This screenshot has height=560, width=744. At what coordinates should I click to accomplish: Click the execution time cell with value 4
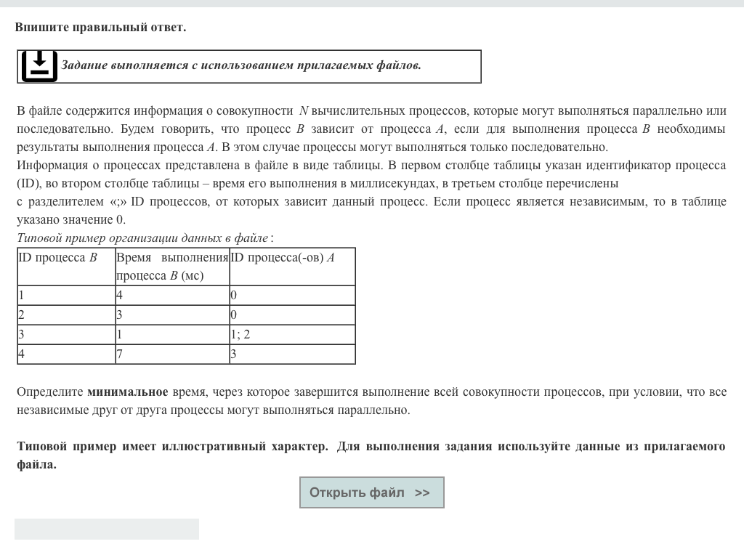pyautogui.click(x=172, y=296)
